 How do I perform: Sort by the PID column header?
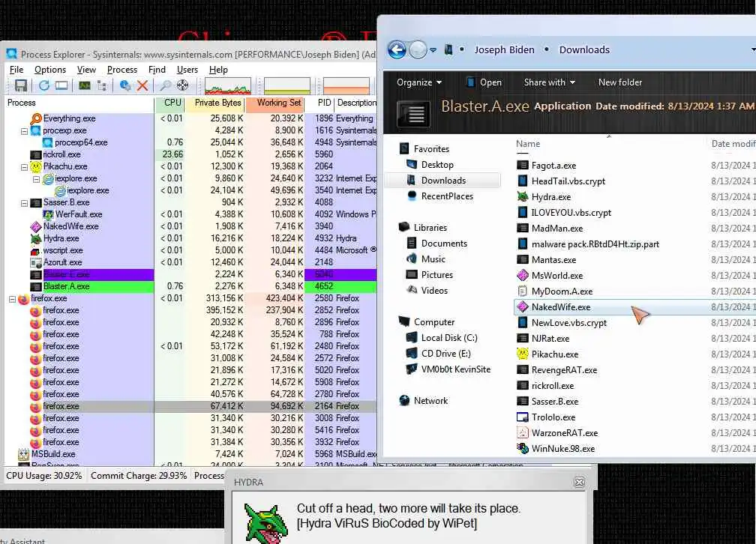pos(319,103)
